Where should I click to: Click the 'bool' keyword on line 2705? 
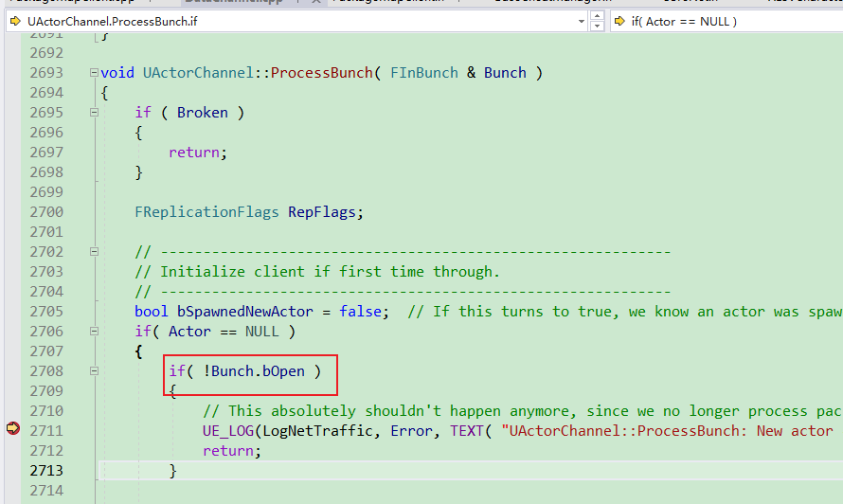(x=151, y=312)
